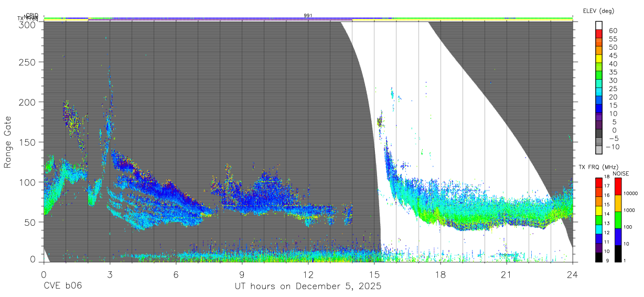Click the yellow swatch in ELEV colorbar

599,59
